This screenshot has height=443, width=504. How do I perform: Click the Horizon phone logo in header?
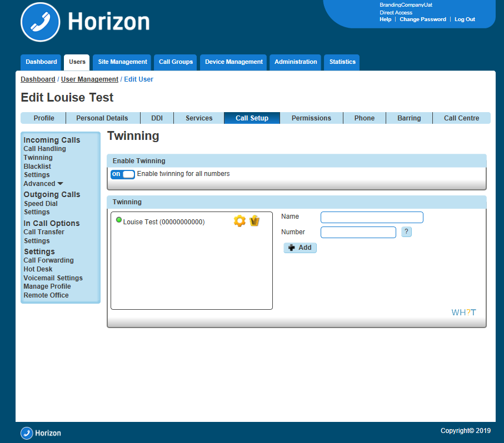click(41, 22)
